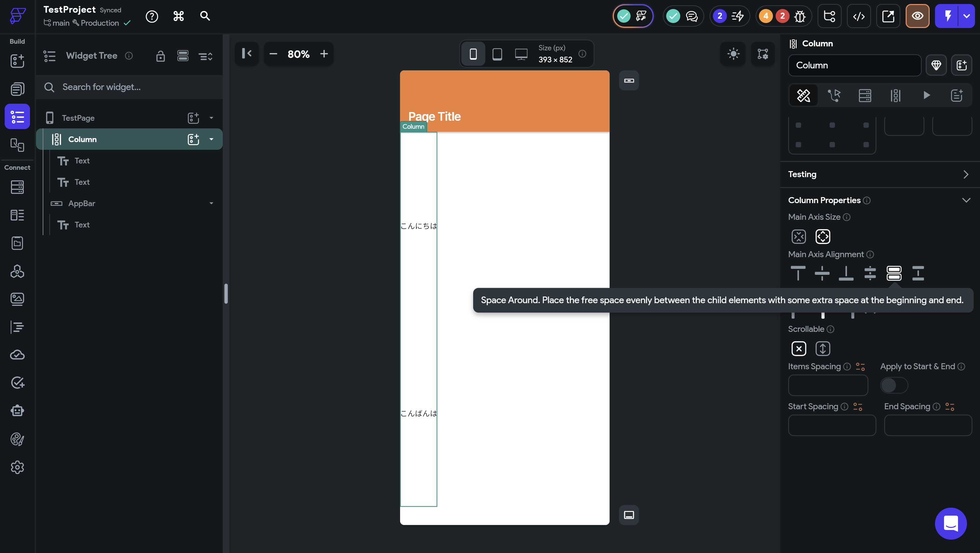The height and width of the screenshot is (553, 980).
Task: Select tablet device view
Action: point(497,54)
